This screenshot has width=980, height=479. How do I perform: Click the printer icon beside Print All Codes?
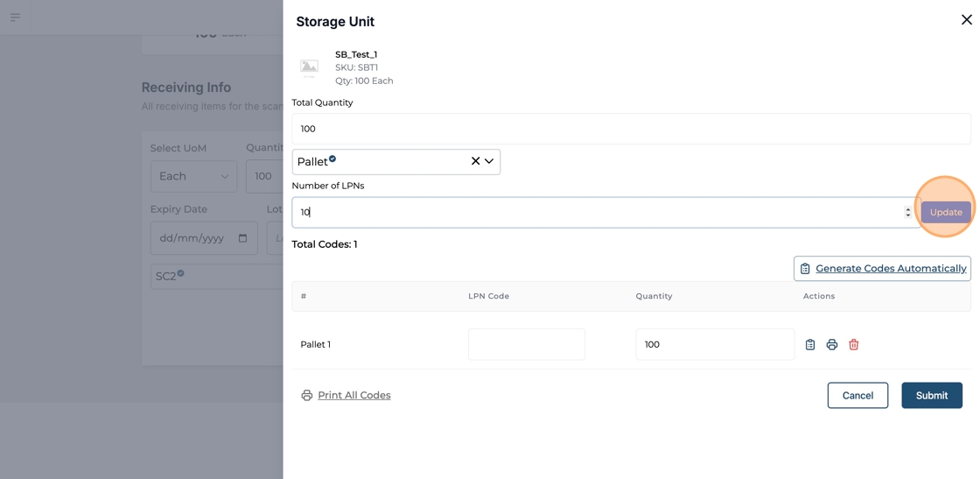coord(306,396)
